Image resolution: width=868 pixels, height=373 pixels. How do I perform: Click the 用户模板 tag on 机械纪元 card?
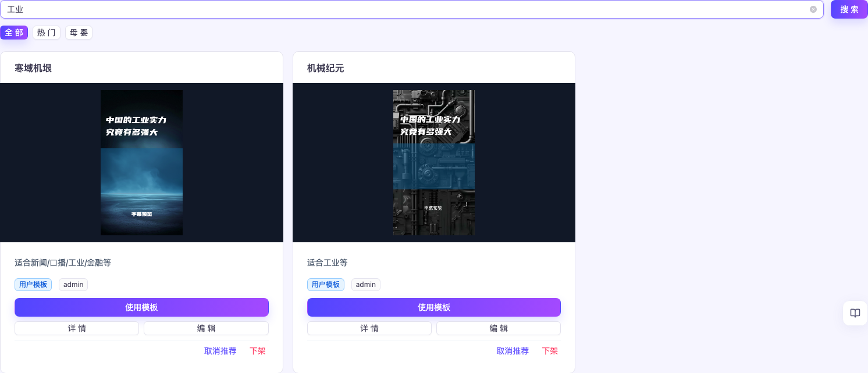(326, 285)
